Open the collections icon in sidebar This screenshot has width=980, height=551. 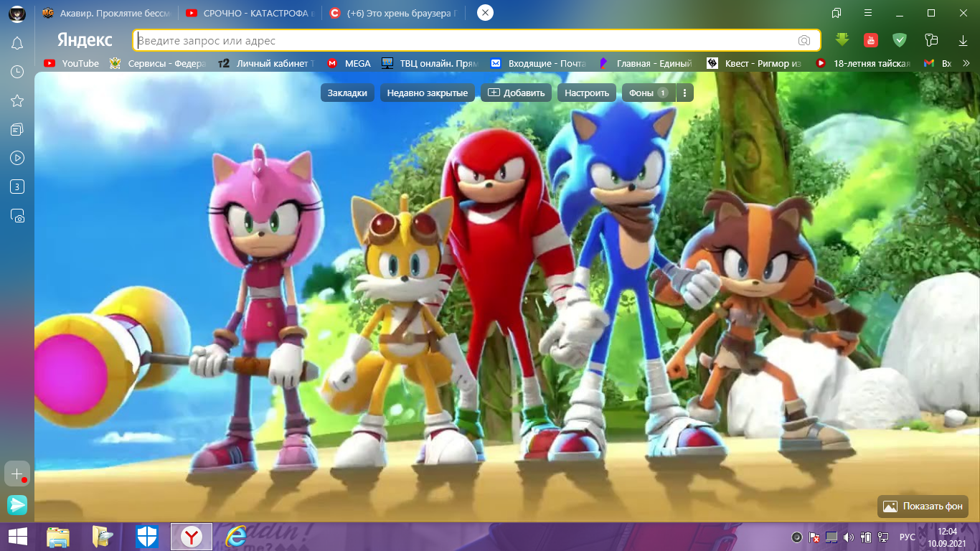click(x=17, y=129)
